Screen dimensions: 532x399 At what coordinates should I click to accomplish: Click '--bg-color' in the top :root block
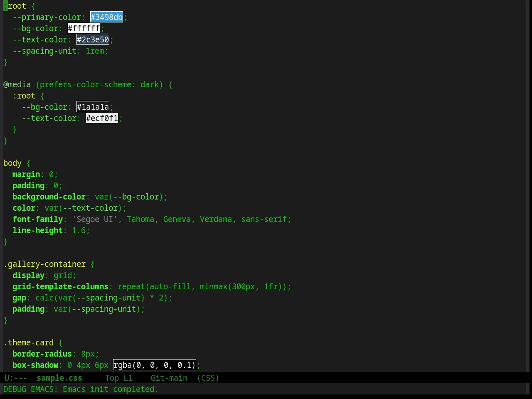[35, 28]
